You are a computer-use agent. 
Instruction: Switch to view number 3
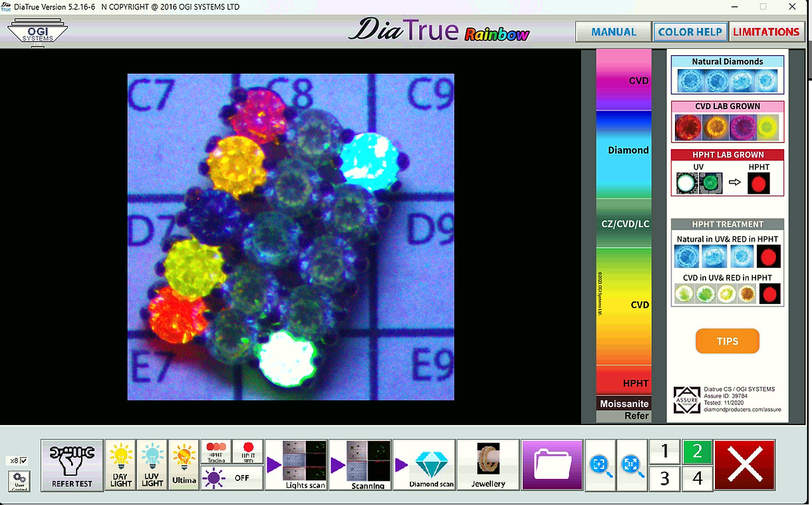(665, 479)
